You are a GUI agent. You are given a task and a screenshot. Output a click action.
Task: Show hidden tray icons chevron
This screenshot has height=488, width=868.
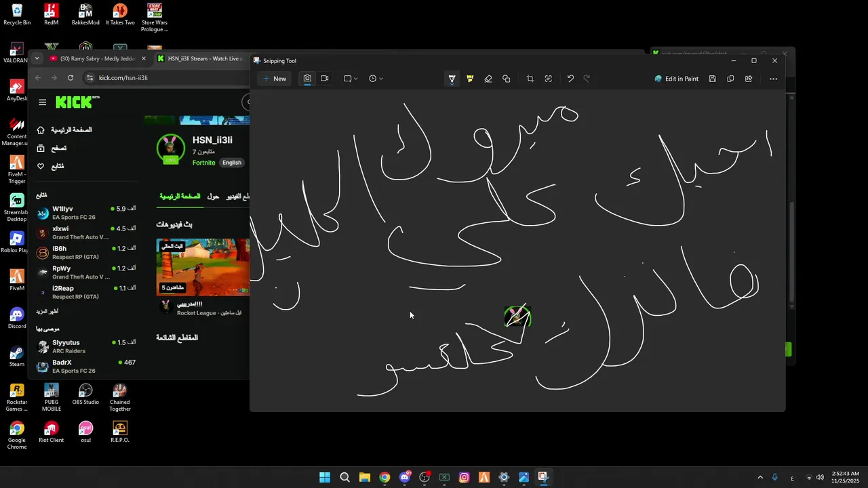coord(759,477)
